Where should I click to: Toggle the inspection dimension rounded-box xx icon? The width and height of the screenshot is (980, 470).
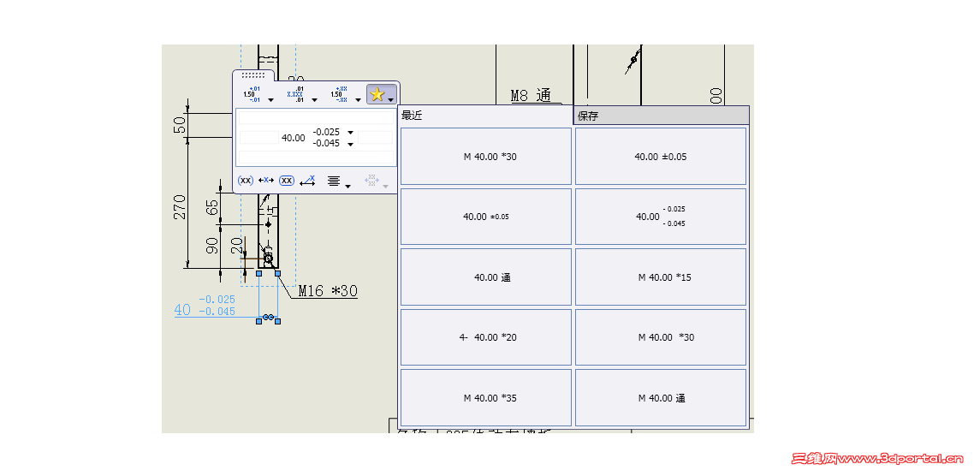click(286, 181)
